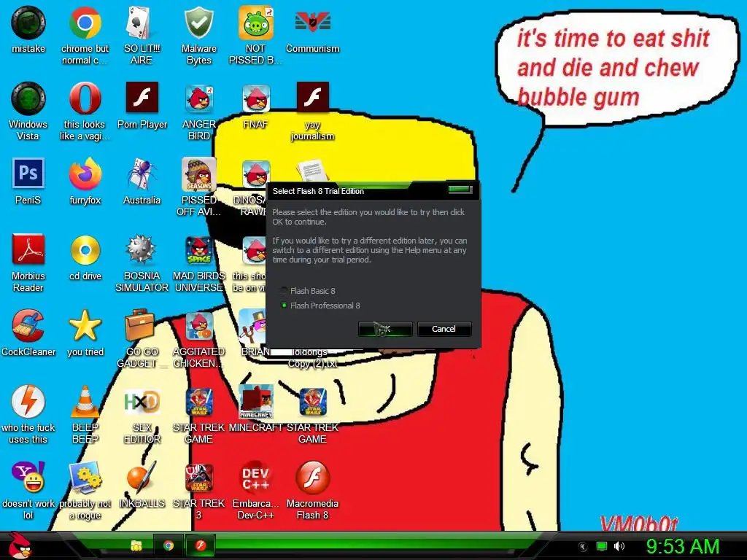
Task: Open the cd drive disc icon
Action: tap(85, 250)
